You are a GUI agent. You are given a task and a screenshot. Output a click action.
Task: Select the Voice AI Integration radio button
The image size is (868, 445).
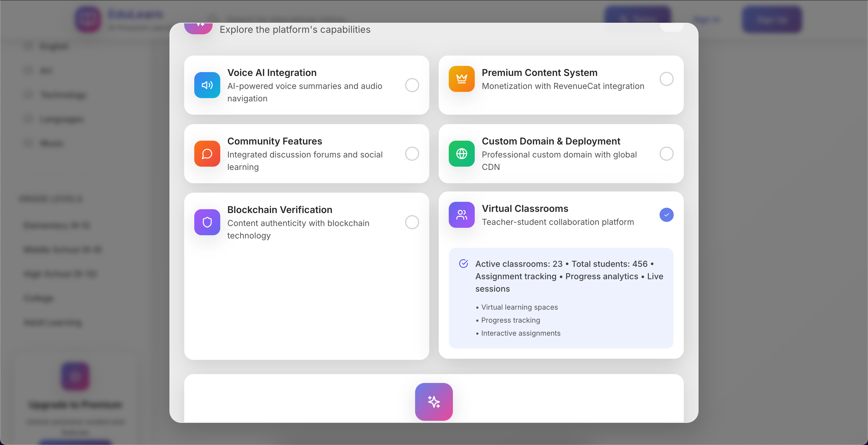click(x=412, y=85)
